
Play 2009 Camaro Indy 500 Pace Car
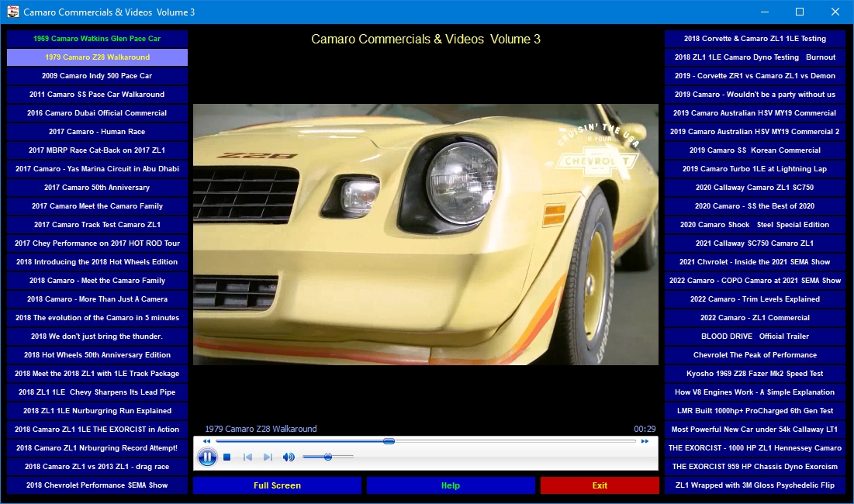[x=97, y=76]
